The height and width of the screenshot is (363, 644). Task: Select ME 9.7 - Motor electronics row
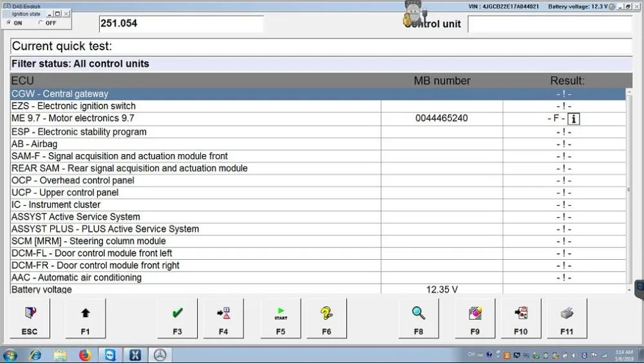318,119
